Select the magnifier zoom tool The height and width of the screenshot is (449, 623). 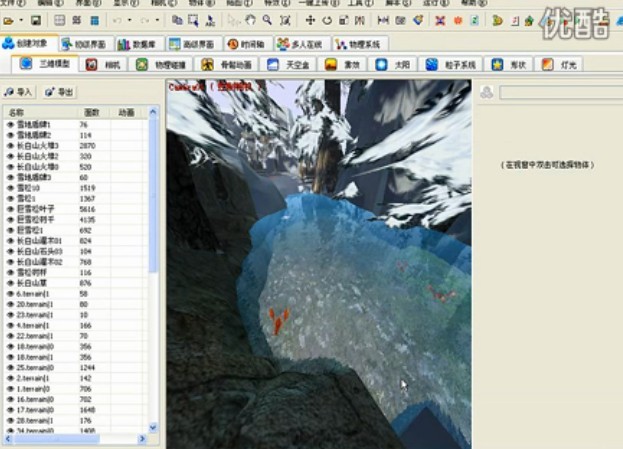tap(267, 20)
